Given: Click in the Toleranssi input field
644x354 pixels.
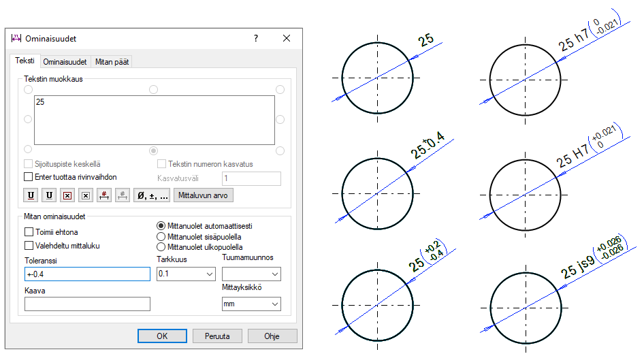Looking at the screenshot, I should [x=87, y=274].
